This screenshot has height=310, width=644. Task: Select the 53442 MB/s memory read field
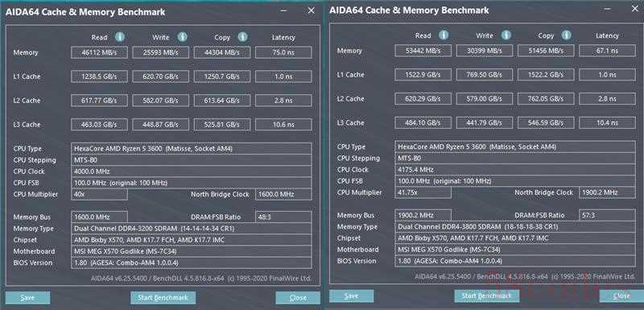coord(423,51)
